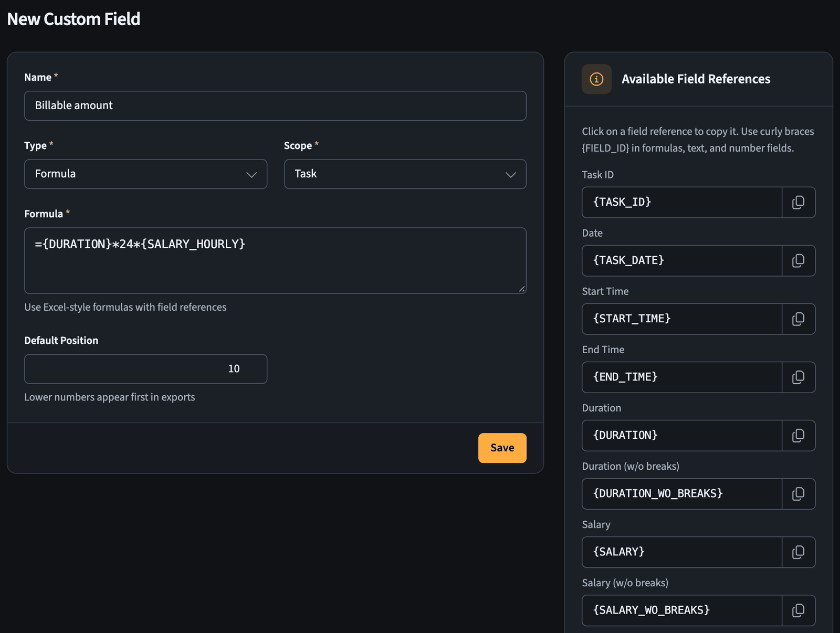Click 'Lower numbers appear first in exports'

(110, 397)
